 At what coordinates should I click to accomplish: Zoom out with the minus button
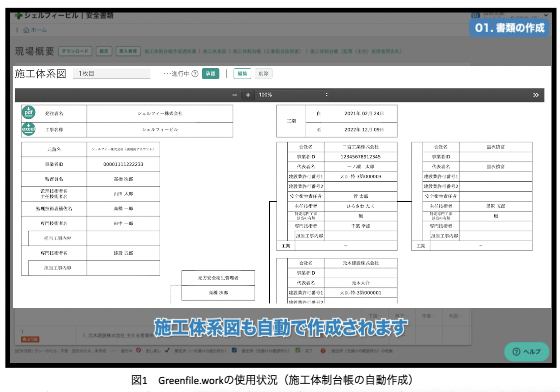[x=235, y=95]
